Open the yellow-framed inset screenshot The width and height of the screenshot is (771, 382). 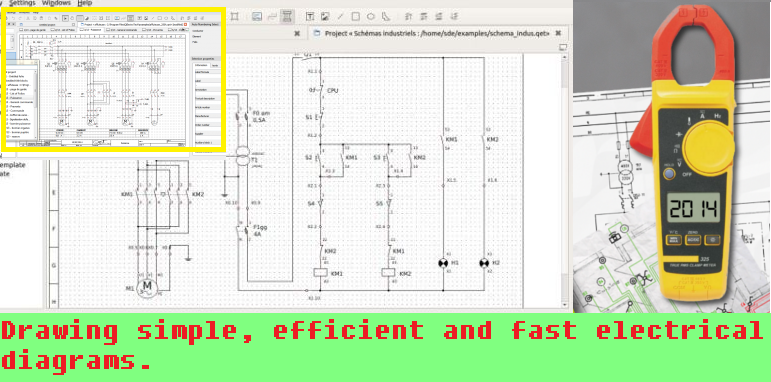(x=113, y=79)
